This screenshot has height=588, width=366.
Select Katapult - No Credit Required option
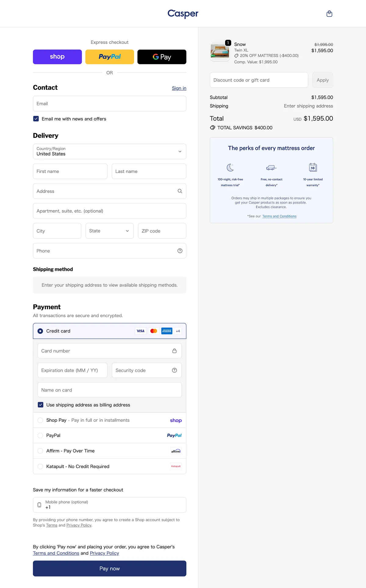click(40, 467)
